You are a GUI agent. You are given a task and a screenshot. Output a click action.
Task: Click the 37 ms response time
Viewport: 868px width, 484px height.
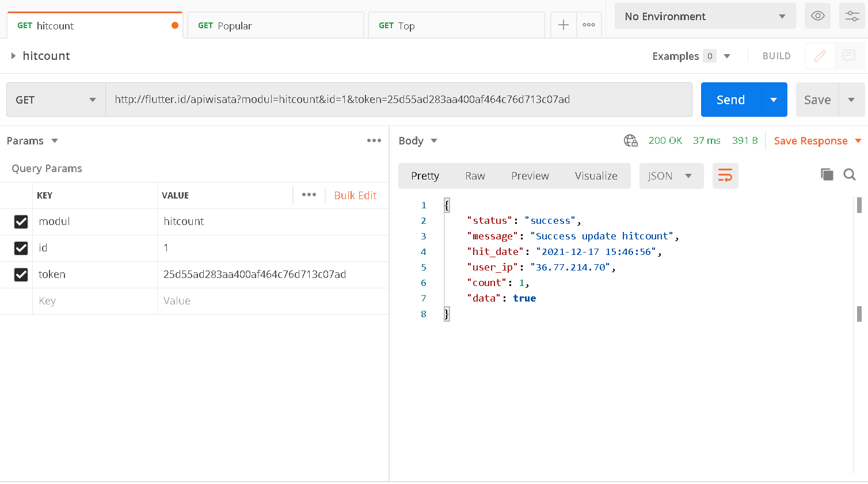[706, 140]
